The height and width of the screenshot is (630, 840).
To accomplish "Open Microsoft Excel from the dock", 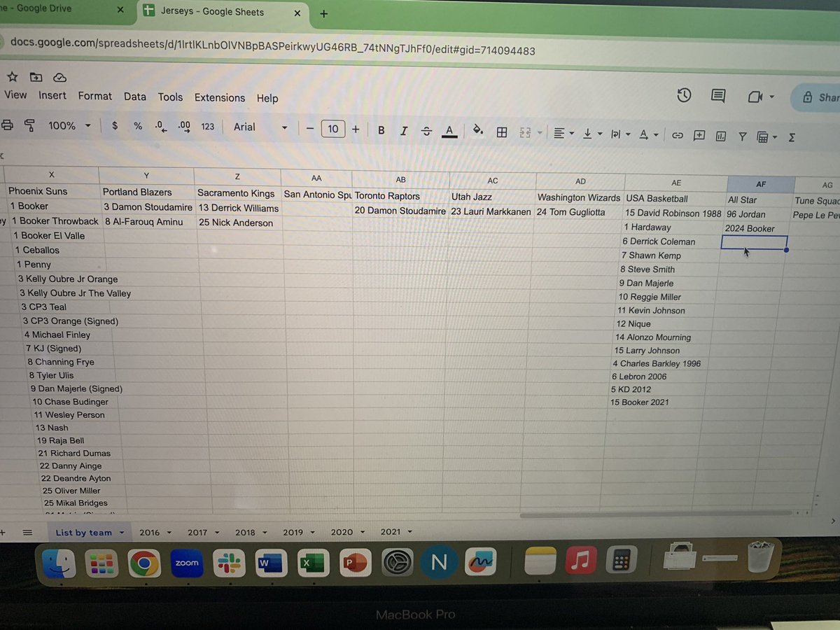I will (312, 562).
